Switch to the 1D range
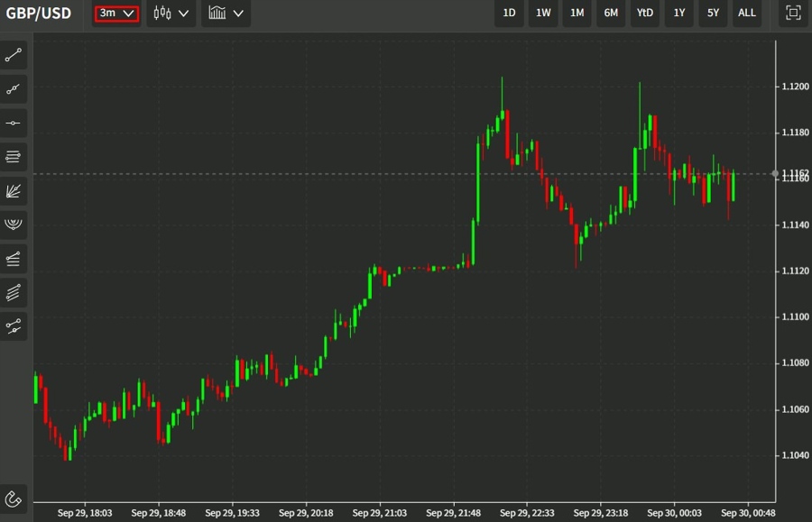The image size is (812, 522). point(509,13)
